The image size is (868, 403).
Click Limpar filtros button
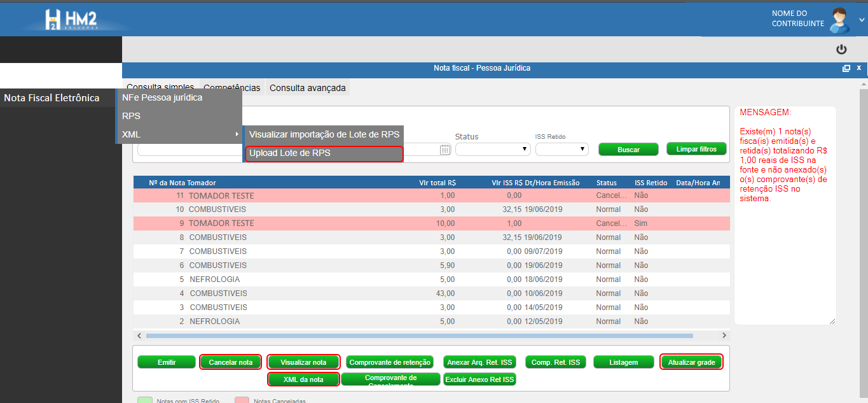(696, 149)
